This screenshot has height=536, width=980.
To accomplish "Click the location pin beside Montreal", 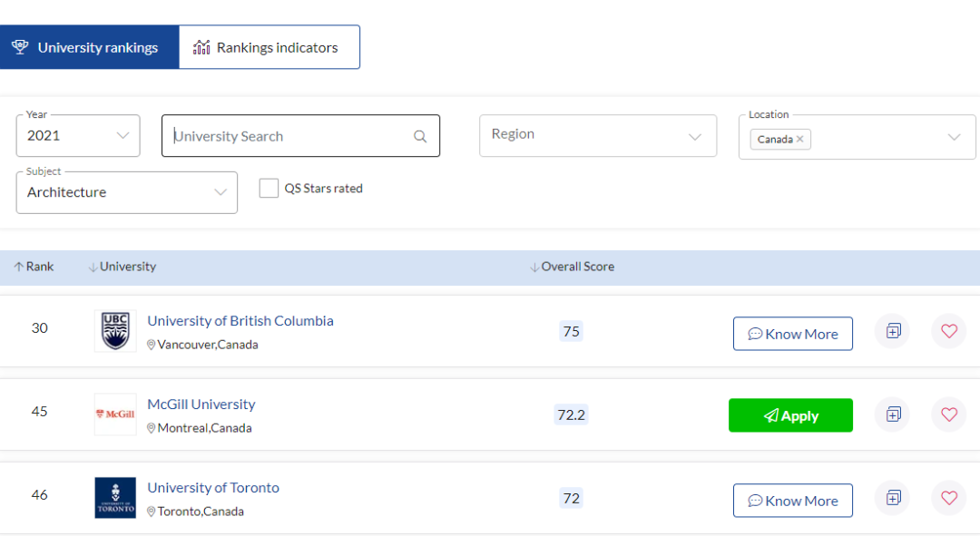I will point(152,428).
